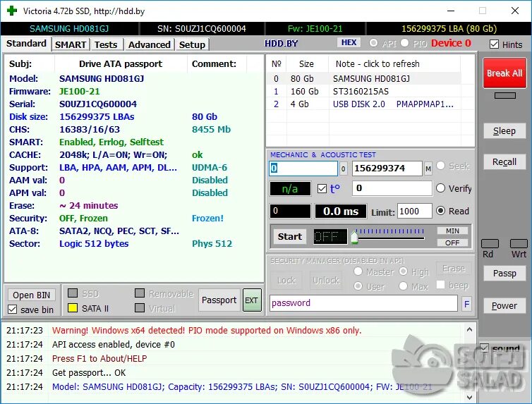Click the firmware value JE100-21 in passport
The image size is (532, 404).
click(80, 92)
